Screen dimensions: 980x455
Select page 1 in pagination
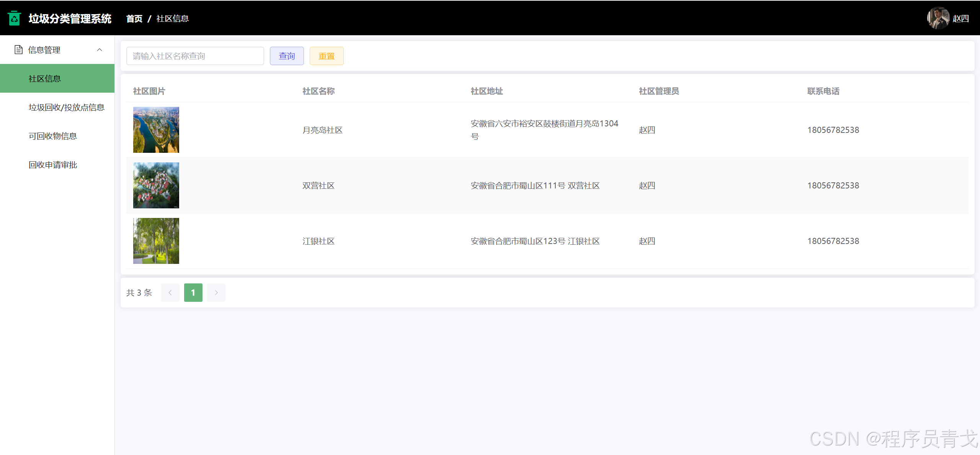(x=193, y=293)
